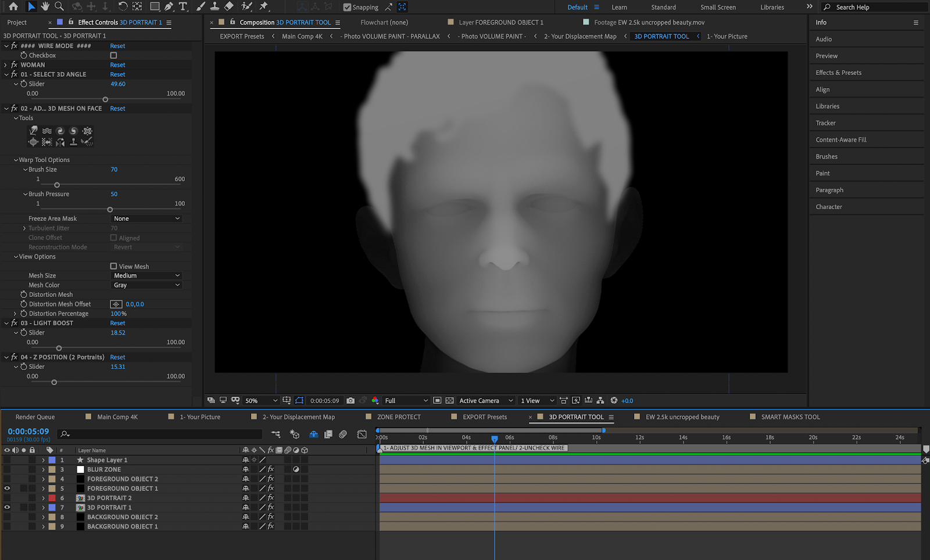Switch to the Main Comp 4K tab
This screenshot has height=560, width=930.
117,417
